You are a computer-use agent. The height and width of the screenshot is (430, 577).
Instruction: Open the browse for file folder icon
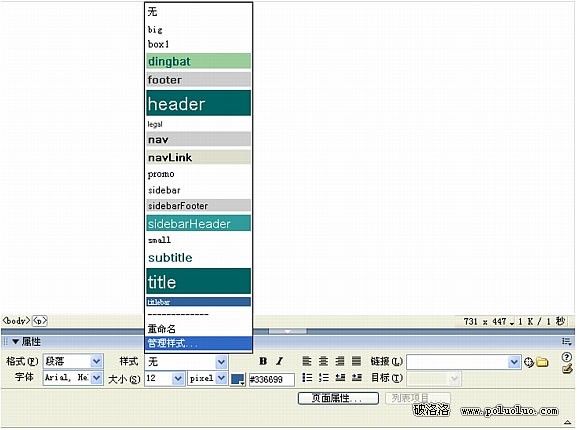542,362
